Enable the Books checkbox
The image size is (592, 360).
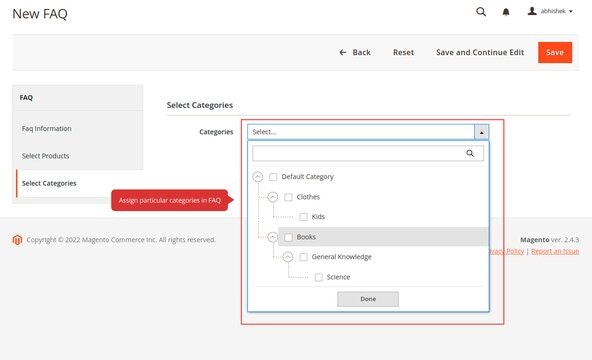tap(288, 237)
